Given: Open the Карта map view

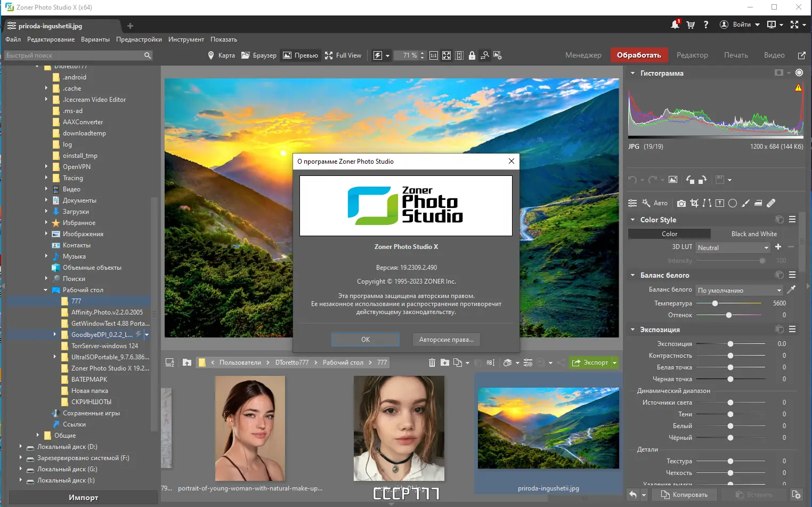Looking at the screenshot, I should pos(221,55).
